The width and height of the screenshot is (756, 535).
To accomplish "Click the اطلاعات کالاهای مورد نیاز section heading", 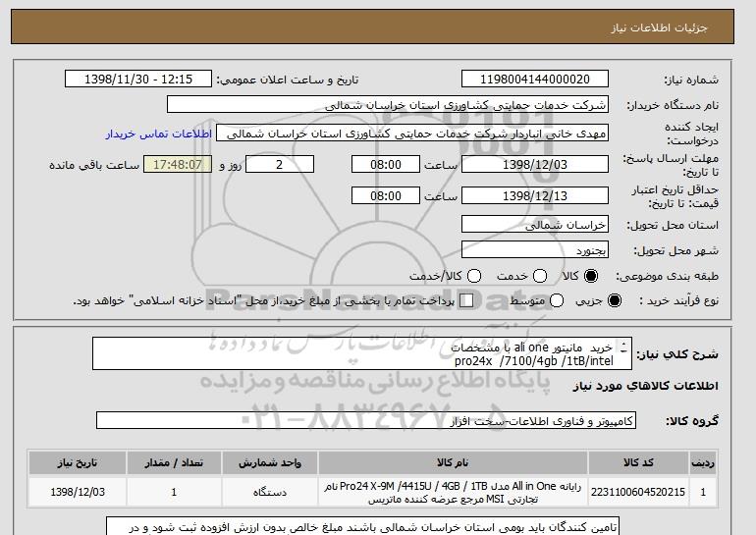I will point(646,386).
